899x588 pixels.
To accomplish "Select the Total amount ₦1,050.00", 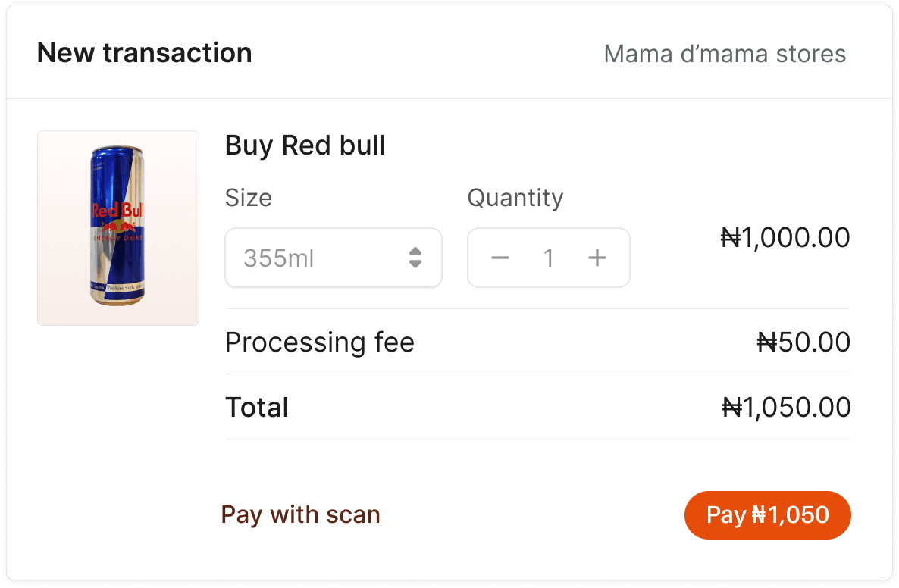I will pyautogui.click(x=785, y=407).
